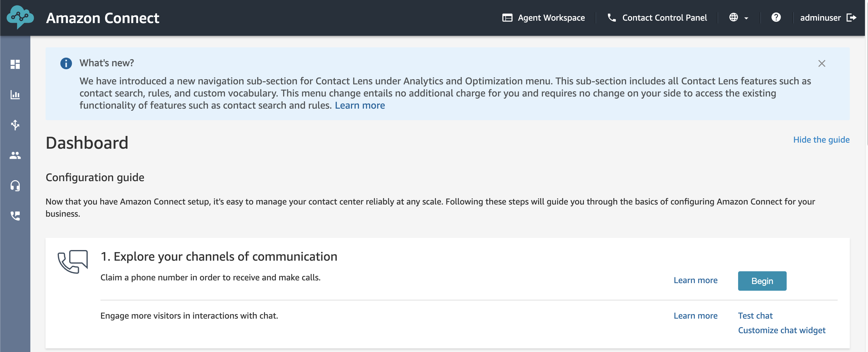The image size is (868, 352).
Task: Expand the globe language dropdown
Action: point(739,18)
